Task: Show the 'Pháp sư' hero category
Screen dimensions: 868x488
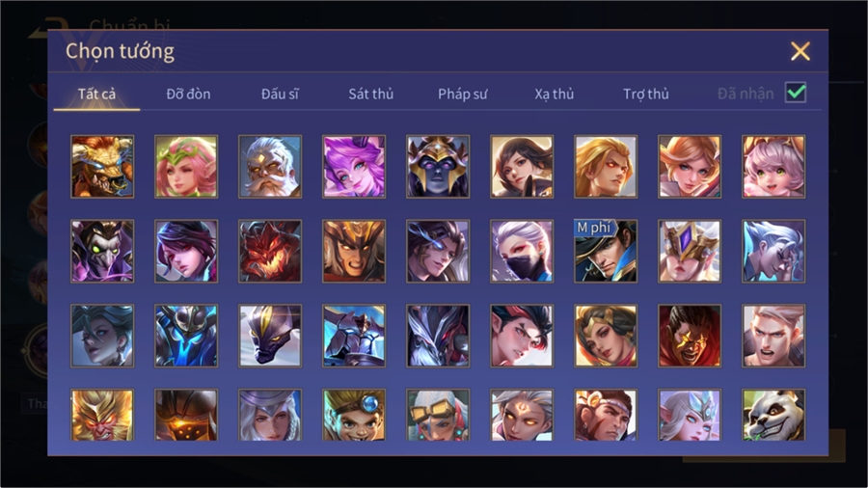Action: click(462, 95)
